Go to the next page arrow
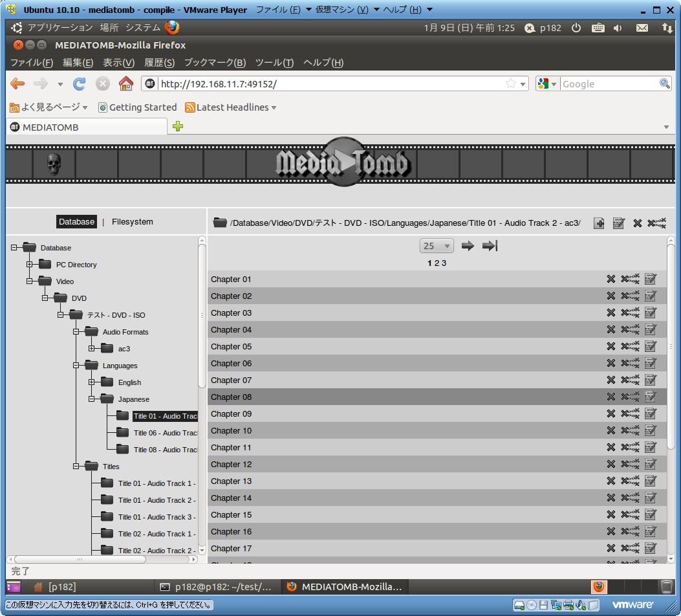Image resolution: width=681 pixels, height=616 pixels. (468, 246)
